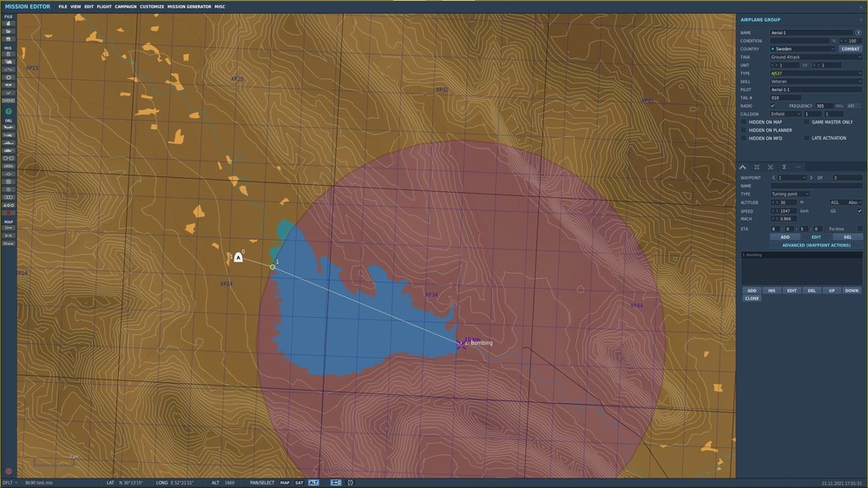Open the TYPE dropdown showing AJS37
The height and width of the screenshot is (488, 868).
coord(816,73)
